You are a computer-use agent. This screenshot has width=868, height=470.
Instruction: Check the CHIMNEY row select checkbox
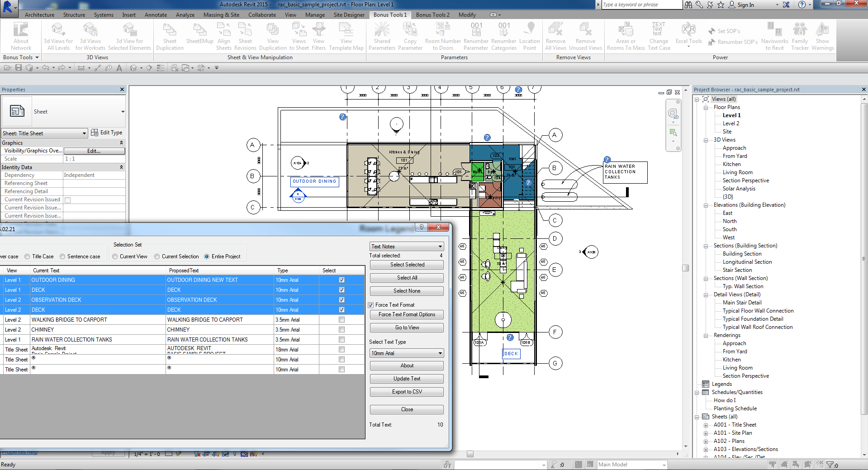pyautogui.click(x=342, y=330)
